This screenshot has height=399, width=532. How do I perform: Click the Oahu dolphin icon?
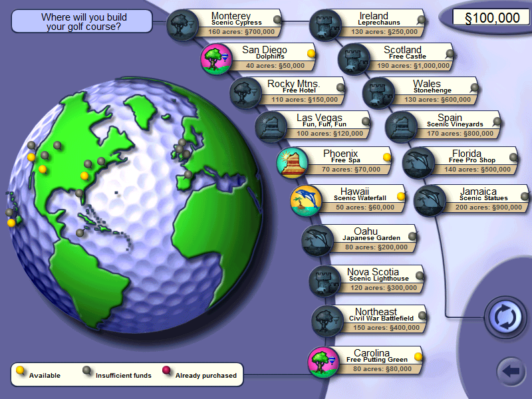[318, 241]
